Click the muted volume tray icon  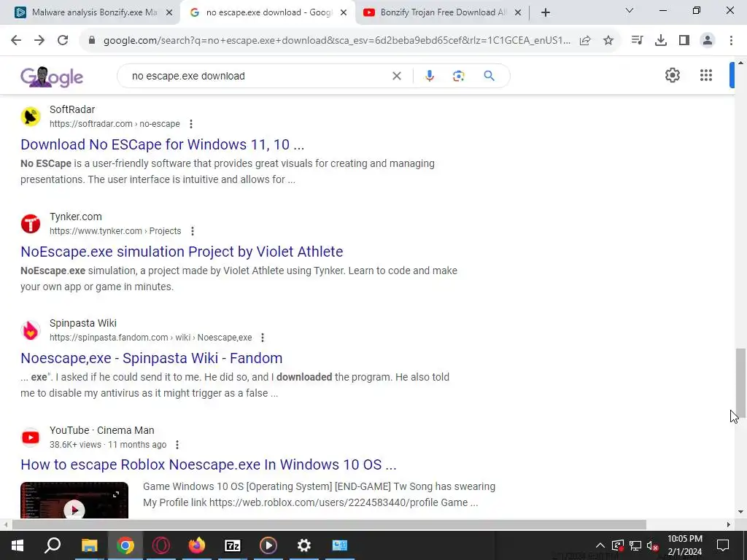pos(653,545)
